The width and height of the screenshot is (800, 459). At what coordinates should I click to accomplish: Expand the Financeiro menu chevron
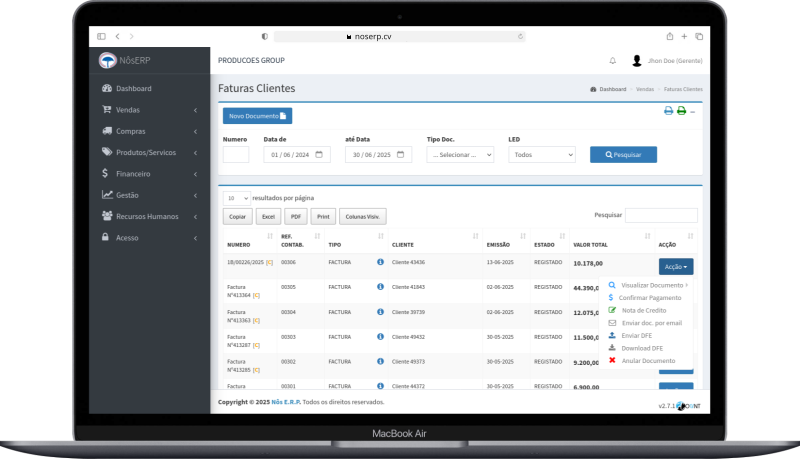pyautogui.click(x=195, y=174)
